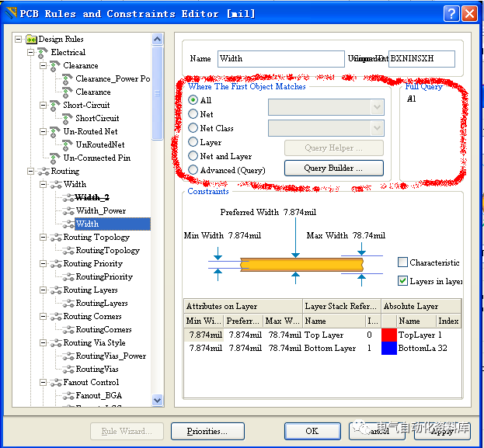Click the Routing Topology group icon
Viewport: 484px width, 448px height.
tap(56, 238)
